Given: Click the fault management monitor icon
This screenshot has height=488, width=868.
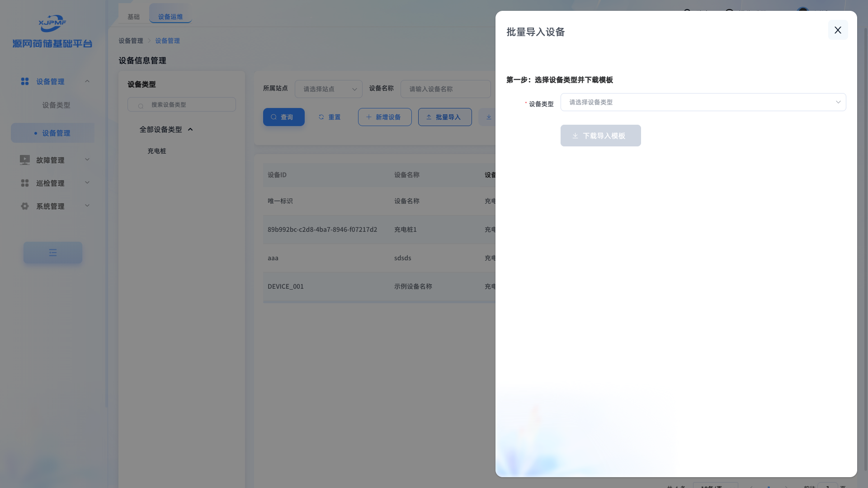Looking at the screenshot, I should [25, 160].
